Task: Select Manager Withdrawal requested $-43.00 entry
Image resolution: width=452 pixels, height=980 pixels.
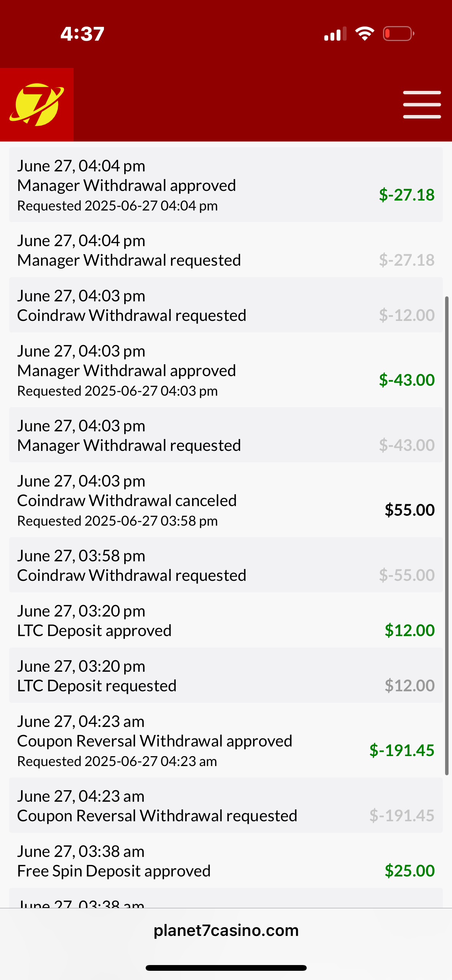Action: (x=226, y=435)
